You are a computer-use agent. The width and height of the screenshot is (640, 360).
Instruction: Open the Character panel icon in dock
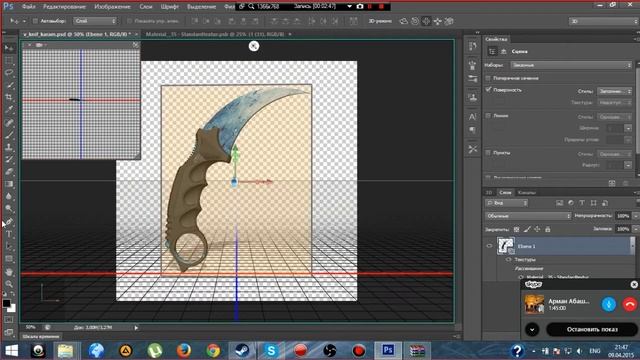tap(473, 117)
